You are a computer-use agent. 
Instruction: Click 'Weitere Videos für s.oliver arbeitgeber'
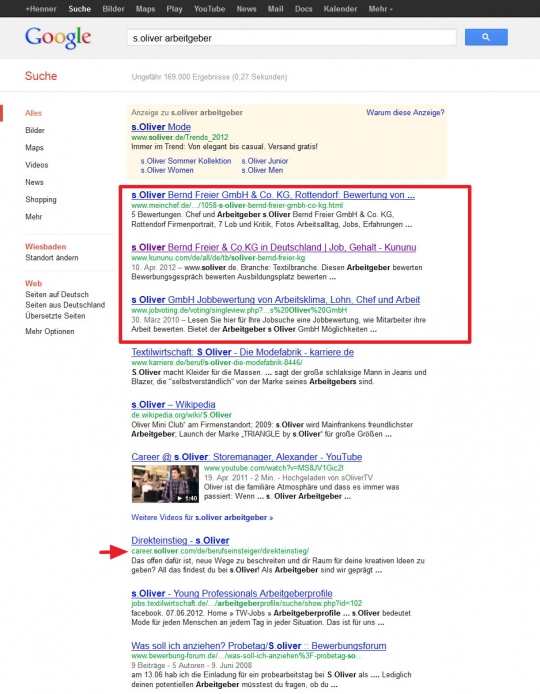pyautogui.click(x=202, y=517)
